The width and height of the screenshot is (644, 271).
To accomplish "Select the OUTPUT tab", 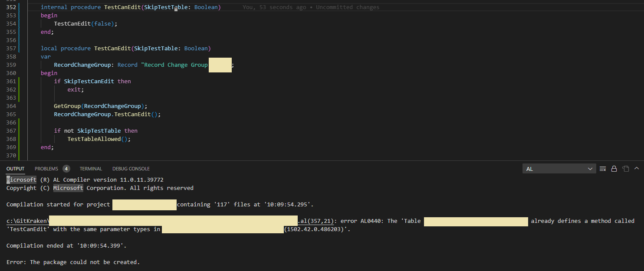I will click(x=15, y=169).
